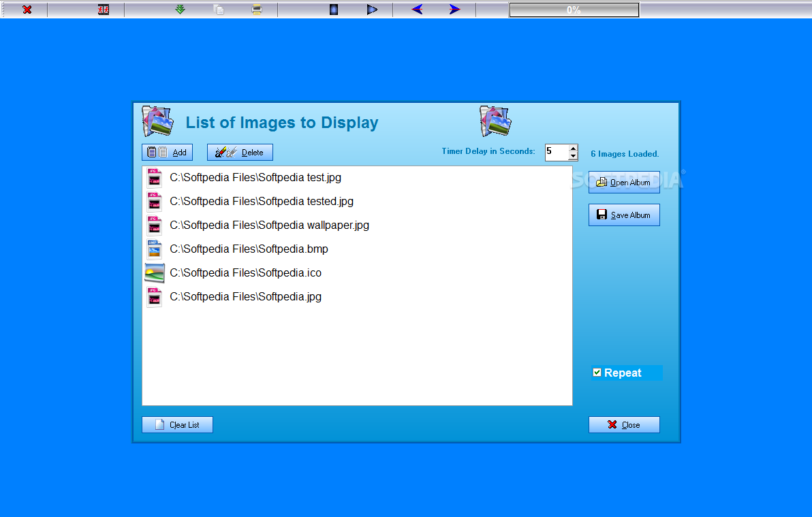
Task: Click the JPG file icon beside Softpedia test.jpg
Action: click(x=155, y=178)
